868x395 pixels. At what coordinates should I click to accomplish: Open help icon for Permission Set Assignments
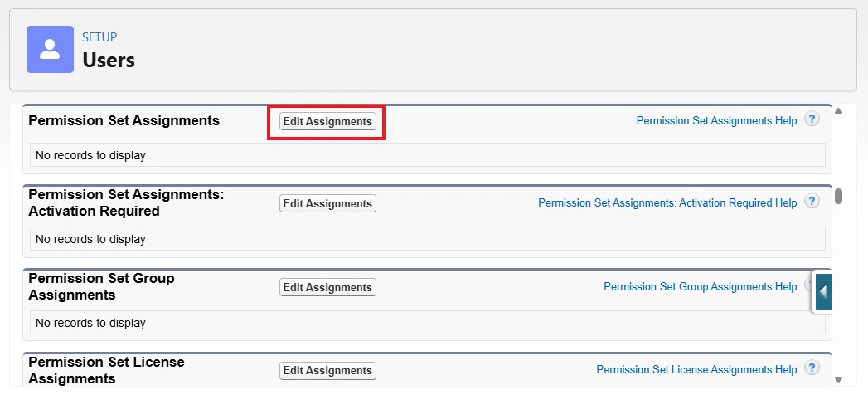(x=812, y=119)
